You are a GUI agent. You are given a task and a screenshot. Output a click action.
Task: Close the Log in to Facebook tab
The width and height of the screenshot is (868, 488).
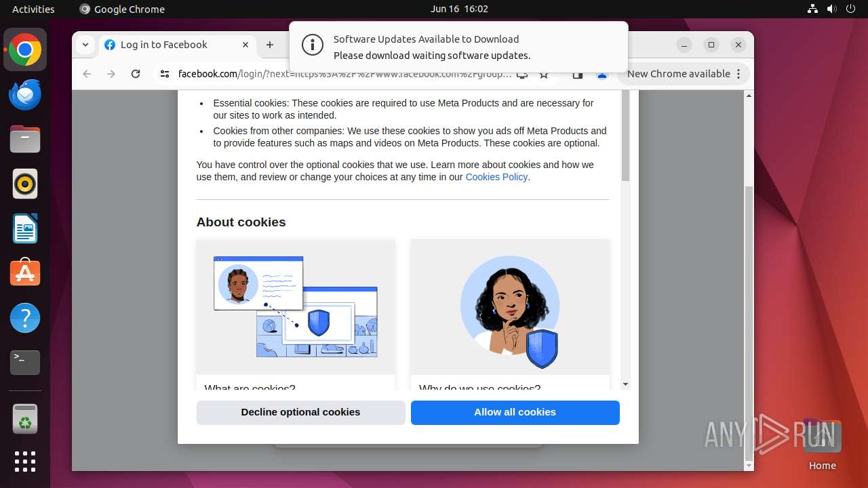coord(245,45)
